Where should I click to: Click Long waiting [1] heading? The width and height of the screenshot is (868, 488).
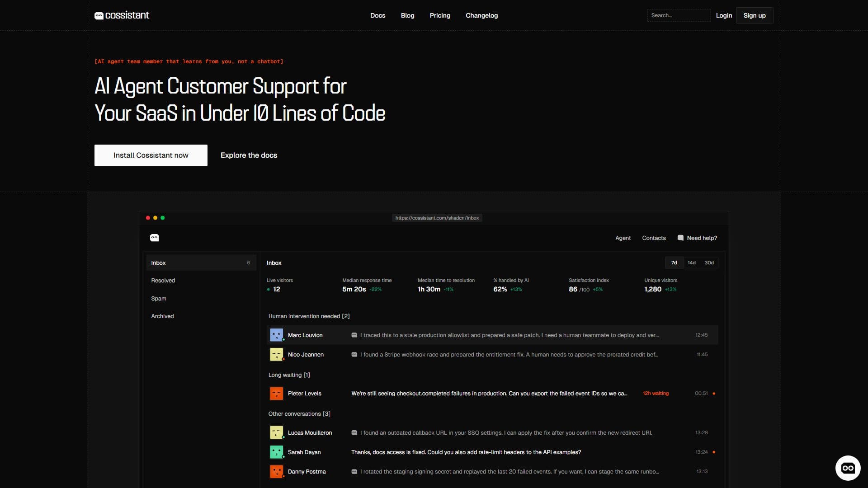pos(289,375)
